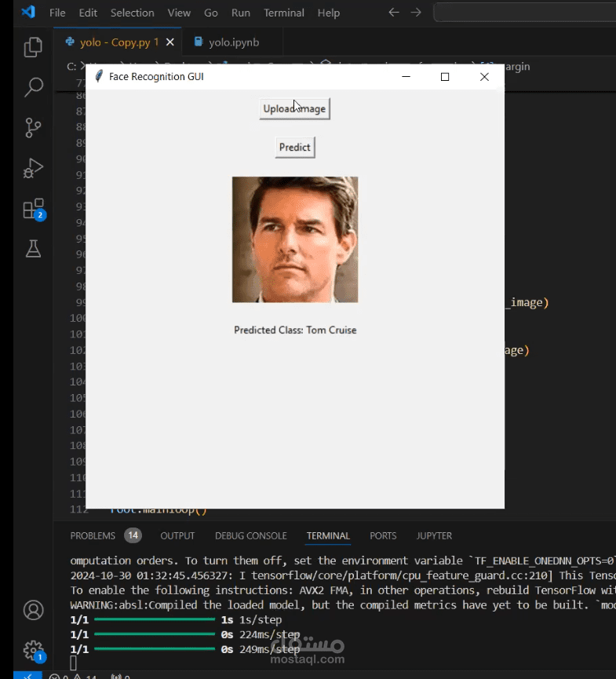Click the 224ms/step terminal output line
Viewport: 616px width, 679px height.
(185, 635)
